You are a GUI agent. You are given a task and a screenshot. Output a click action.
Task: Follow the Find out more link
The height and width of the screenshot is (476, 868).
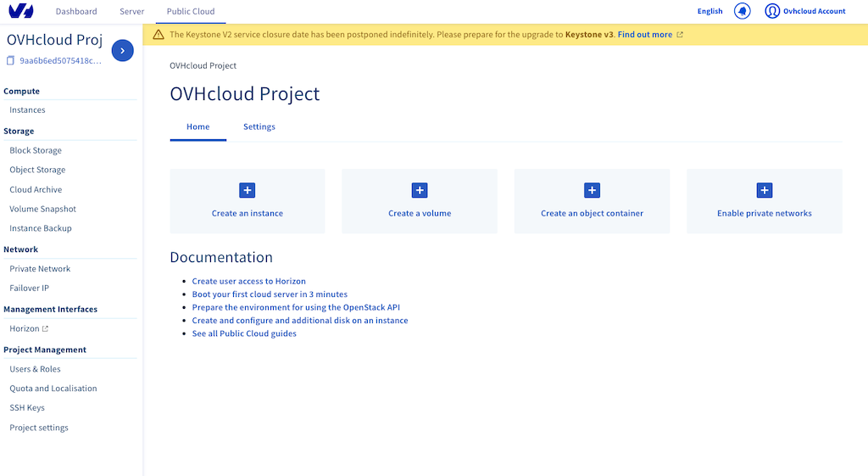pyautogui.click(x=645, y=34)
